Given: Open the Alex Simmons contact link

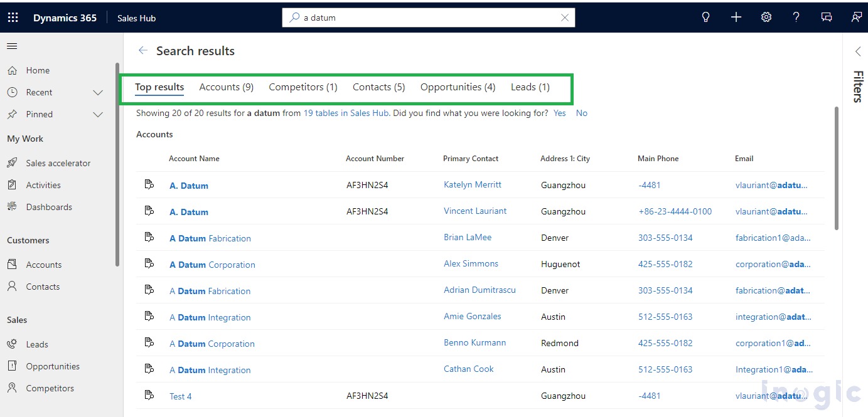Looking at the screenshot, I should tap(471, 264).
